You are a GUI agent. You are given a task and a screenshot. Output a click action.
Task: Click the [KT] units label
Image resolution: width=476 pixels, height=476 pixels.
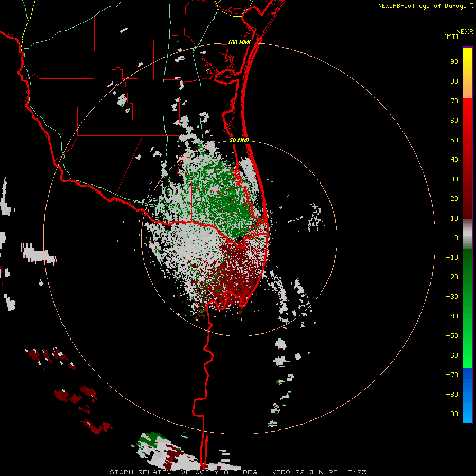pos(451,36)
